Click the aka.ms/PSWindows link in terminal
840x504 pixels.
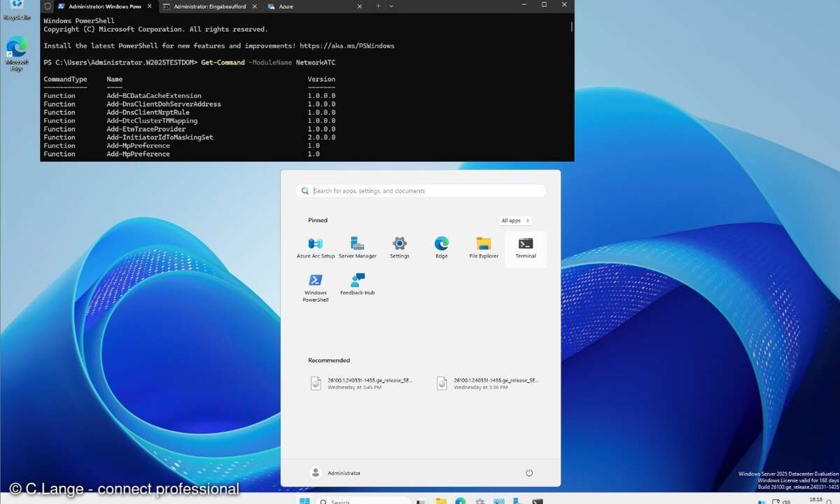tap(347, 45)
